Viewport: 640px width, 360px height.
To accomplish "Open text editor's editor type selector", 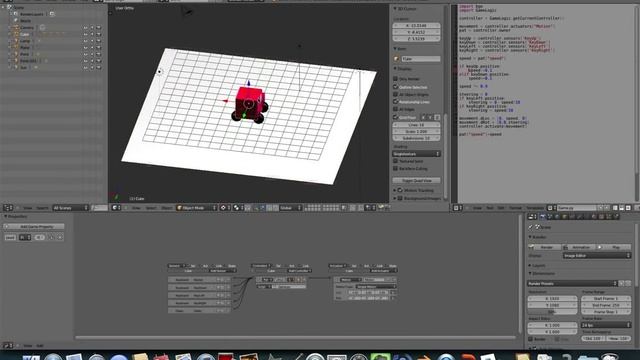I will [458, 208].
